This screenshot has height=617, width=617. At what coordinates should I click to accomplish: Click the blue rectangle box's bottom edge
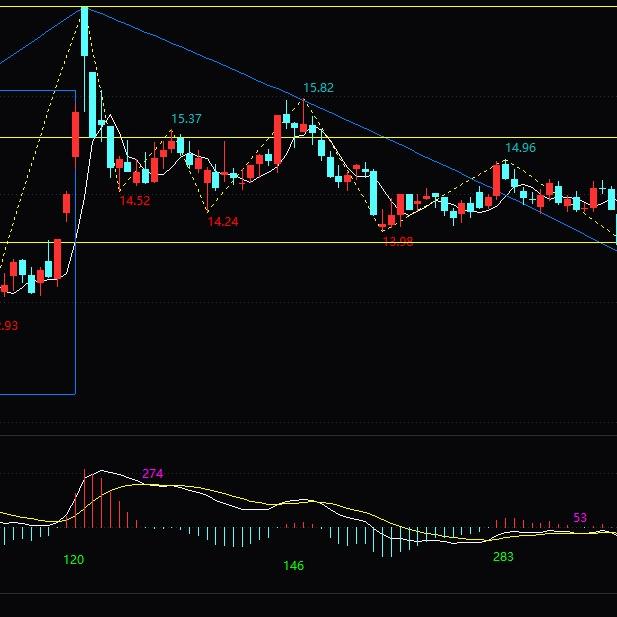click(x=38, y=394)
